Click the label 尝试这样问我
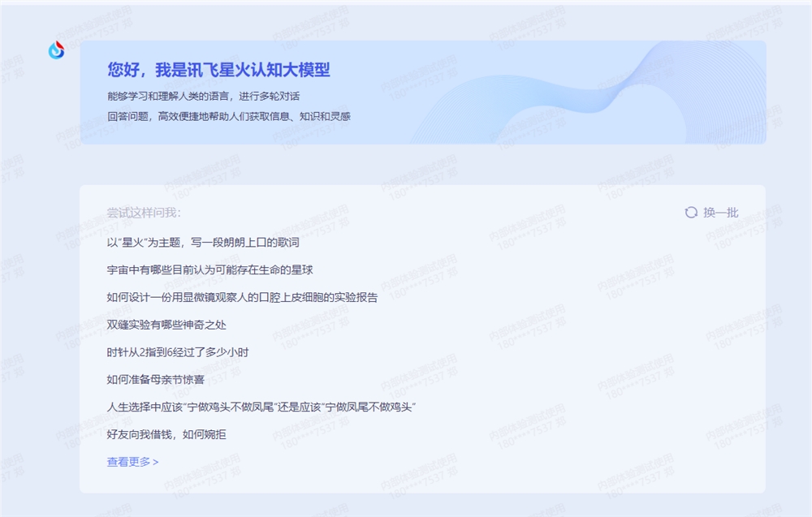This screenshot has height=517, width=812. pos(144,213)
